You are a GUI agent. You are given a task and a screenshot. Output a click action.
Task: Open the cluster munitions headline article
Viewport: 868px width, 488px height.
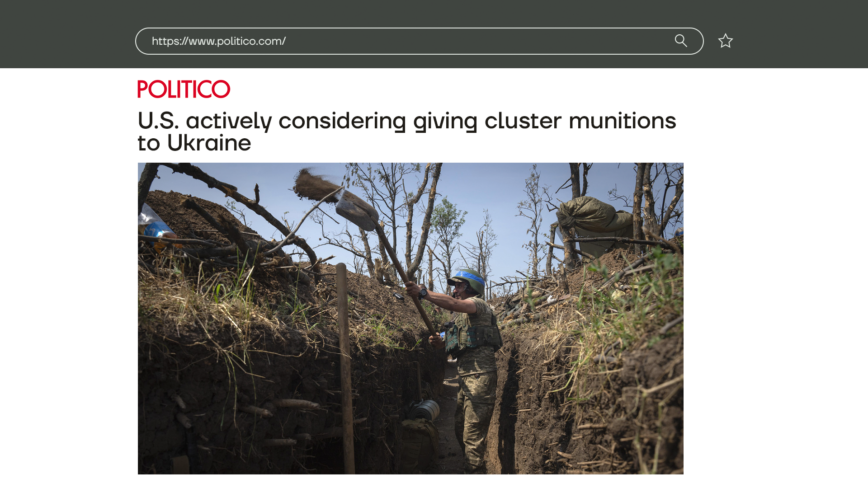pos(407,131)
